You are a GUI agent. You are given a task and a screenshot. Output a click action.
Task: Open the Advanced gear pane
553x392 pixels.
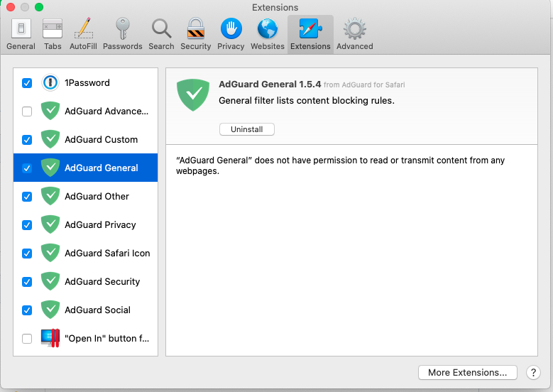(x=354, y=35)
